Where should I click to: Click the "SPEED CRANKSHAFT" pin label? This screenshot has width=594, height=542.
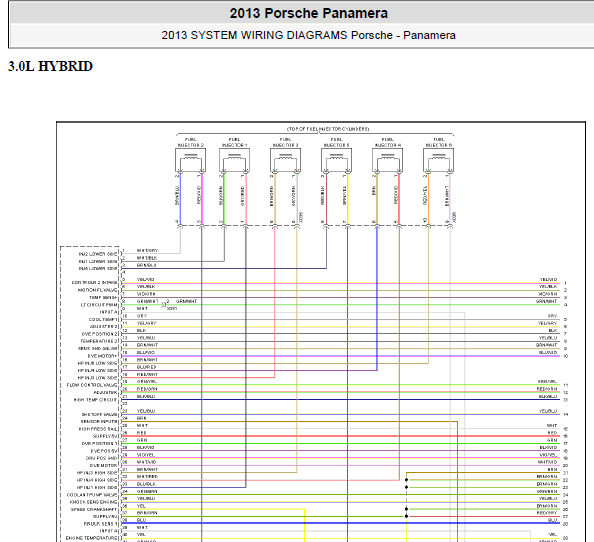pos(95,509)
